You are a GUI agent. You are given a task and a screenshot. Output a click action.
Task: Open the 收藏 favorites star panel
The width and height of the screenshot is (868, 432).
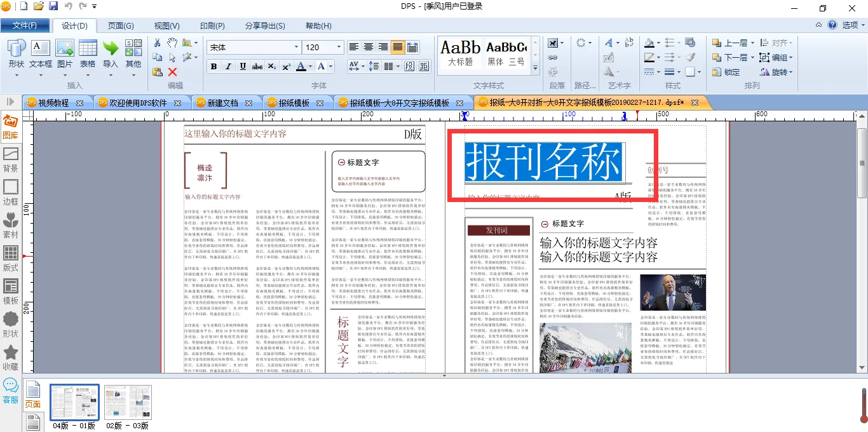10,358
